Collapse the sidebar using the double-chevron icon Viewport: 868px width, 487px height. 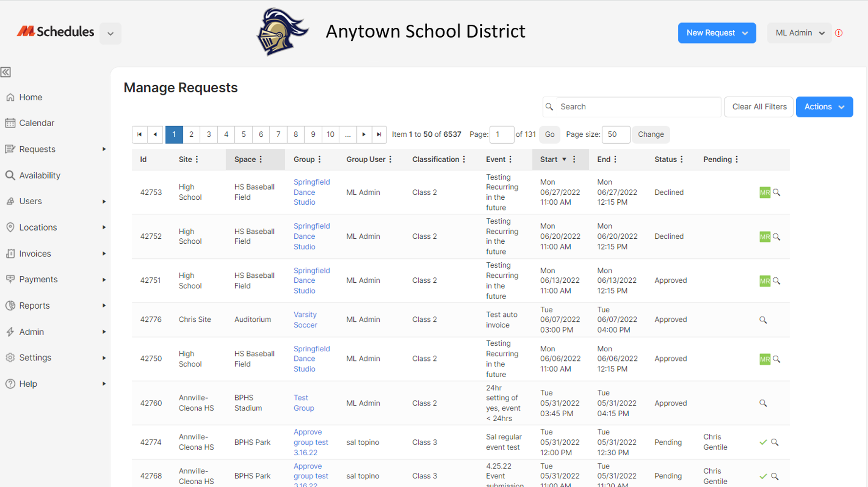5,72
